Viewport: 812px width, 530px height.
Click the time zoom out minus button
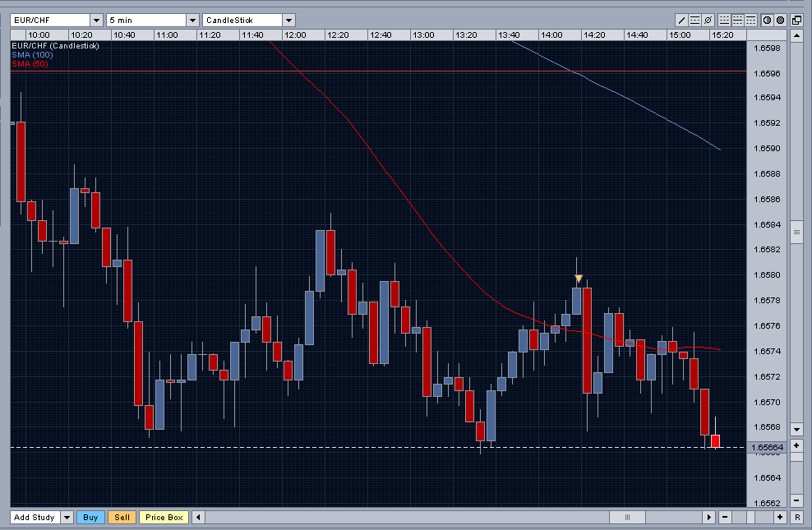[725, 517]
